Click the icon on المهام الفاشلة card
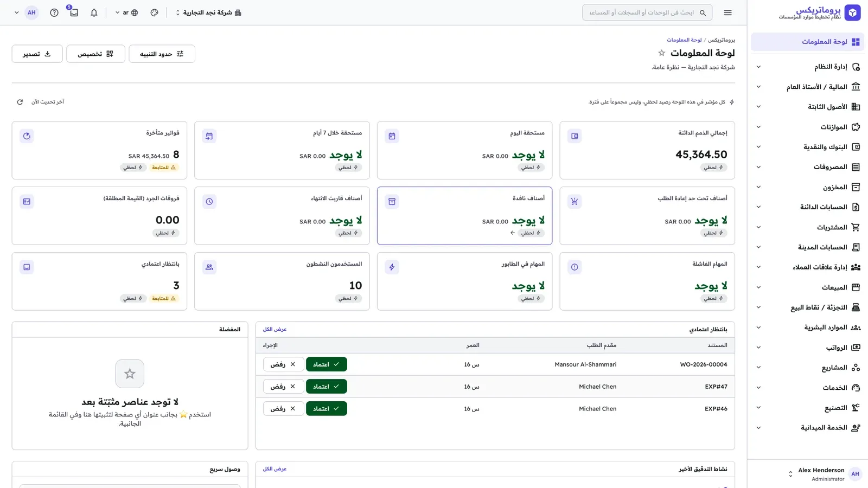868x488 pixels. (x=575, y=267)
